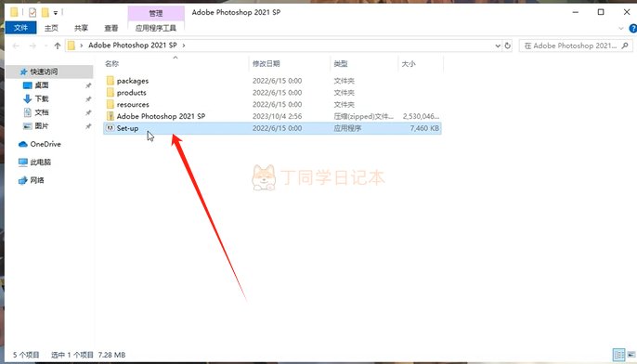Click the Adobe Photoshop 2021 SP zip file icon
637x364 pixels.
110,116
